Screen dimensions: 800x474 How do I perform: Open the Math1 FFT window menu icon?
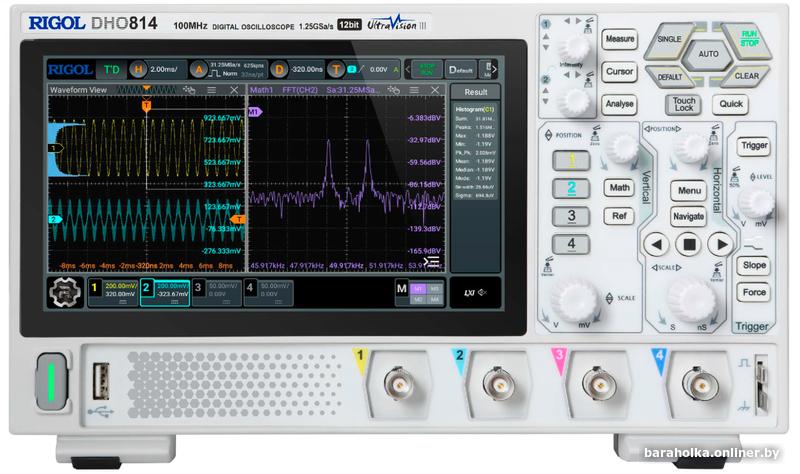coord(414,90)
